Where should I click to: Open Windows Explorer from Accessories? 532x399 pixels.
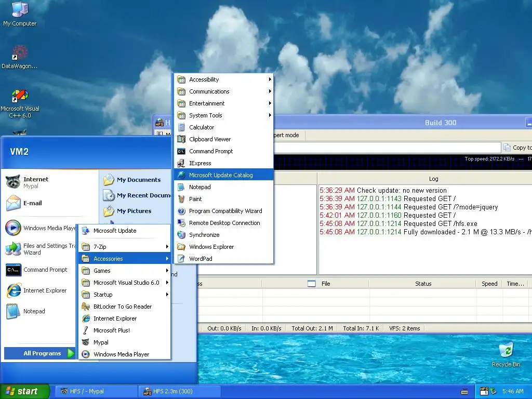click(224, 247)
